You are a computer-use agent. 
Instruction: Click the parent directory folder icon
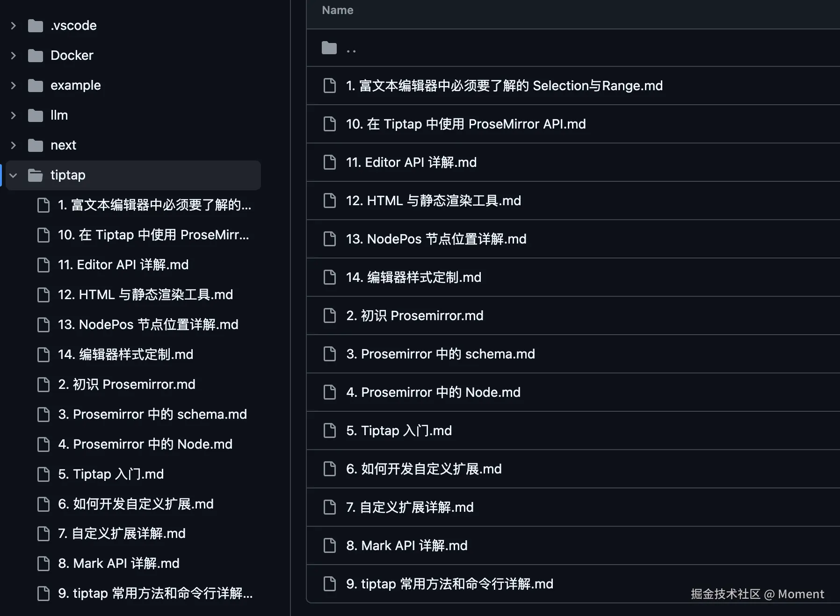(329, 48)
